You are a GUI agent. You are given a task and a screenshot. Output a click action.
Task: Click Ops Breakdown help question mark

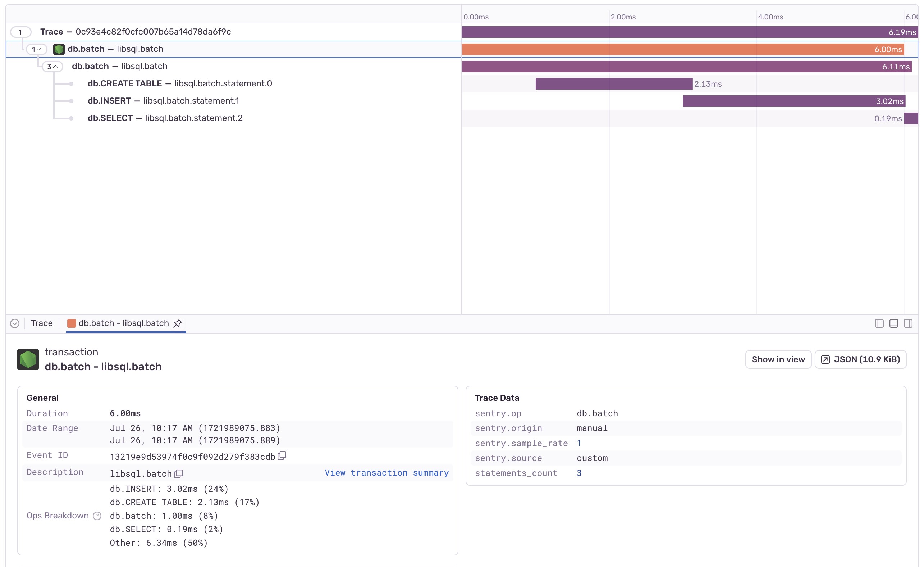tap(97, 516)
